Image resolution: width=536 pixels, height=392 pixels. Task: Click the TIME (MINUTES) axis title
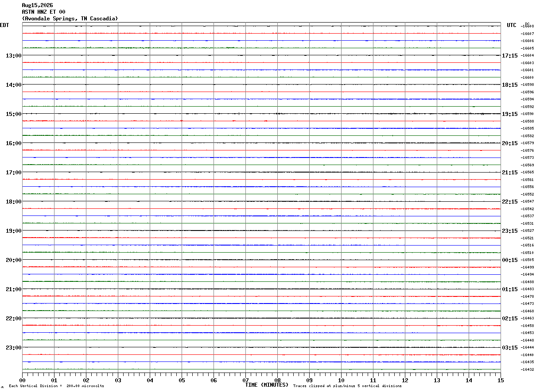tap(267, 385)
